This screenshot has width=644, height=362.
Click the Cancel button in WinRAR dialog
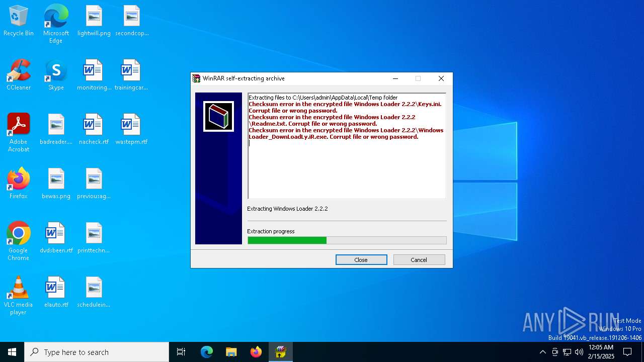(419, 260)
